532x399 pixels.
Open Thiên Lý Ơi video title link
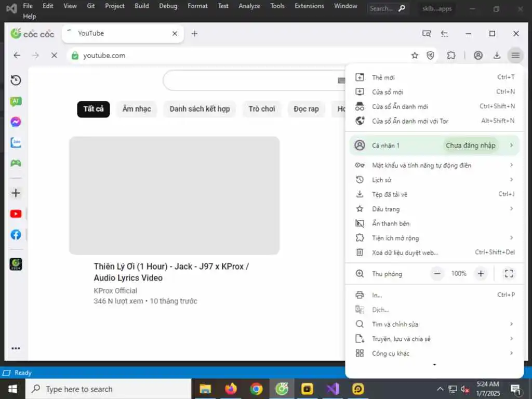coord(171,272)
